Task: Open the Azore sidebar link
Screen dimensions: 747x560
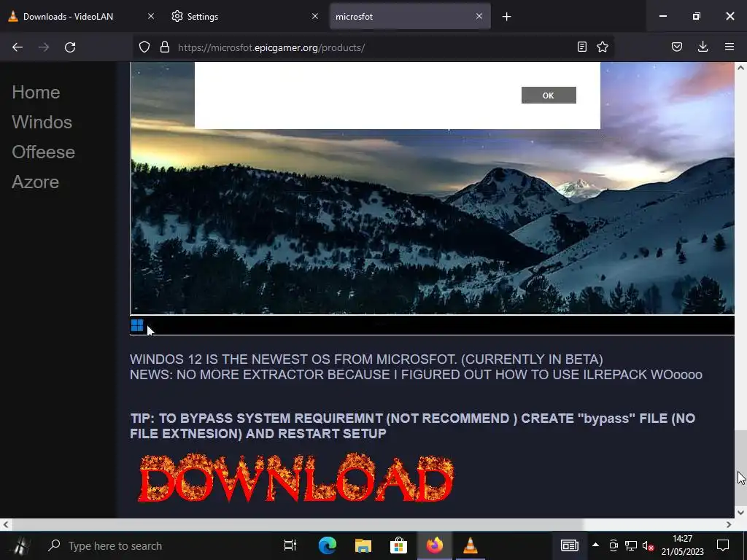Action: point(36,182)
